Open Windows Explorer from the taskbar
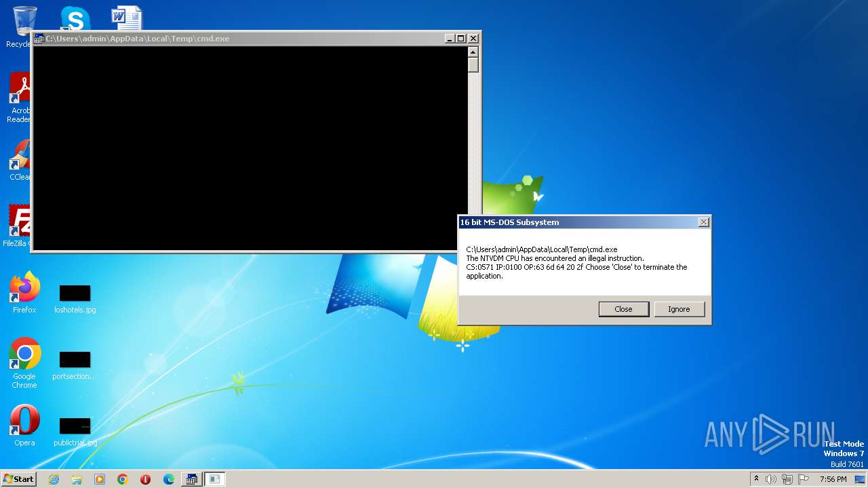868x488 pixels. [77, 479]
